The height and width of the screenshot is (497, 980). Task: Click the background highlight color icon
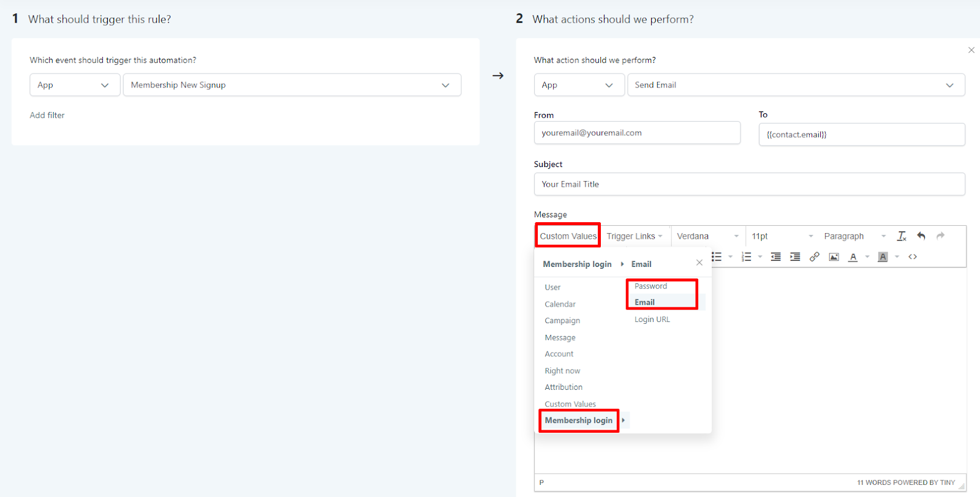click(883, 257)
